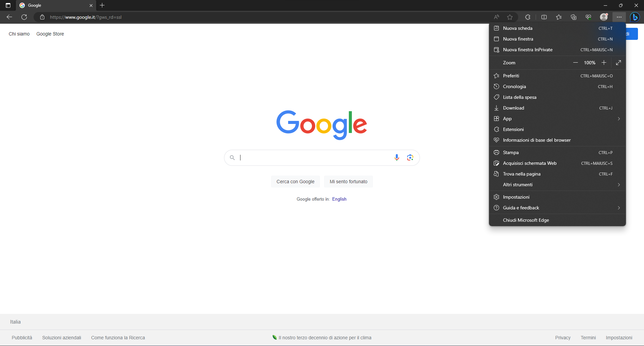The width and height of the screenshot is (644, 346).
Task: Enter full screen from Zoom row
Action: pyautogui.click(x=619, y=63)
